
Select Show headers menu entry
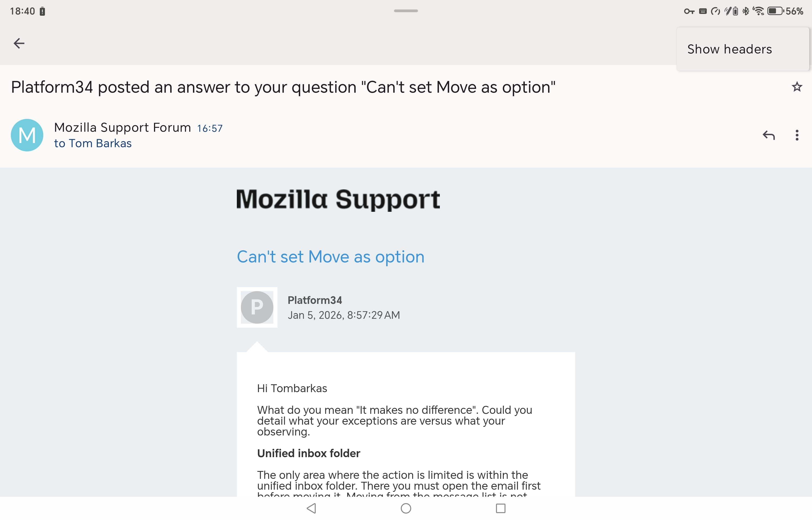coord(729,49)
